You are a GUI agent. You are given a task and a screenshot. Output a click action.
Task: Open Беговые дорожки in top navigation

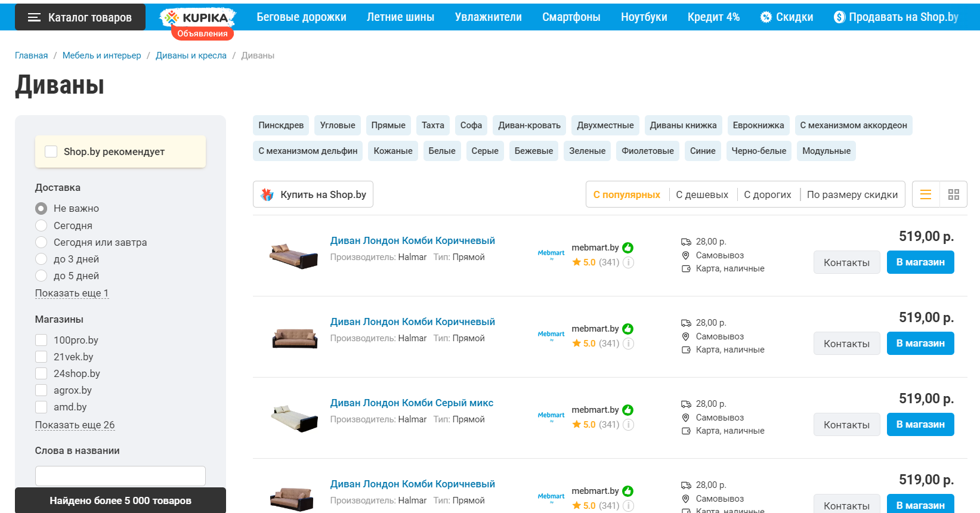(301, 17)
